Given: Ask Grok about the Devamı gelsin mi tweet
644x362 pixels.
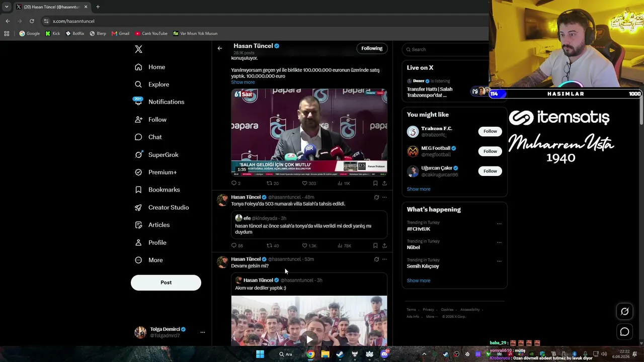Looking at the screenshot, I should (376, 259).
